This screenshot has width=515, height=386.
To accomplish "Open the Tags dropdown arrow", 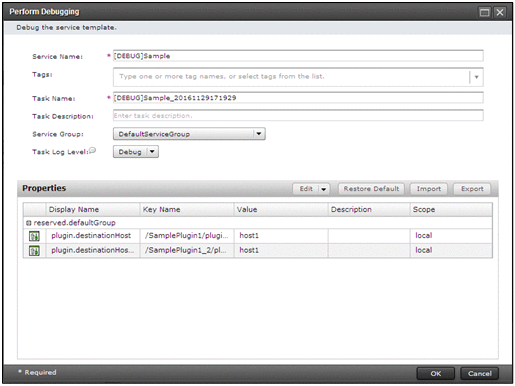I will point(476,77).
